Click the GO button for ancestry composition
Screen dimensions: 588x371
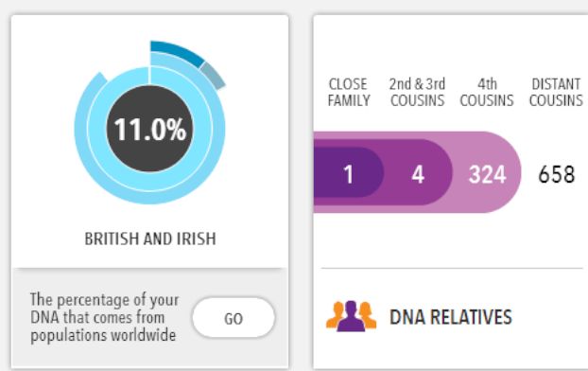(233, 318)
